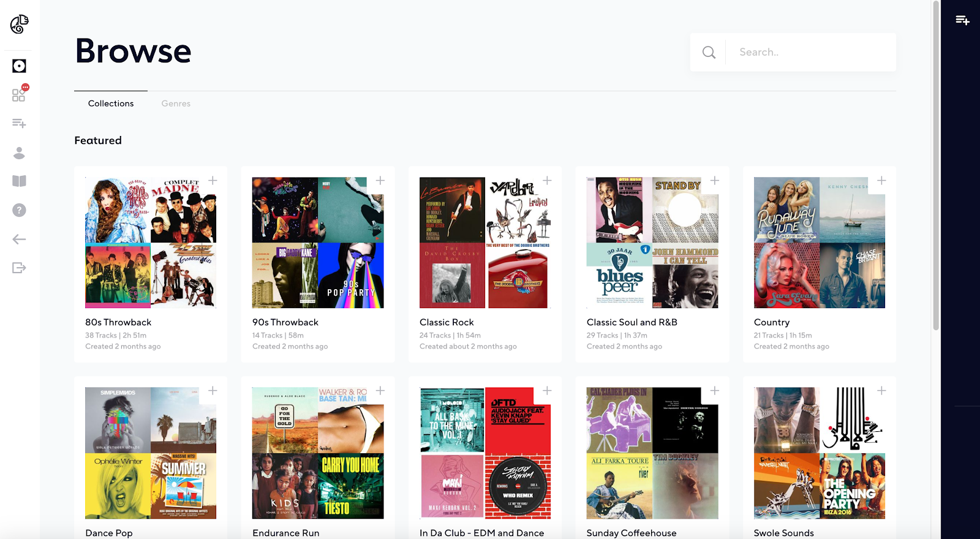980x539 pixels.
Task: Click the '24 Tracks | 1h 54m' text
Action: click(450, 336)
